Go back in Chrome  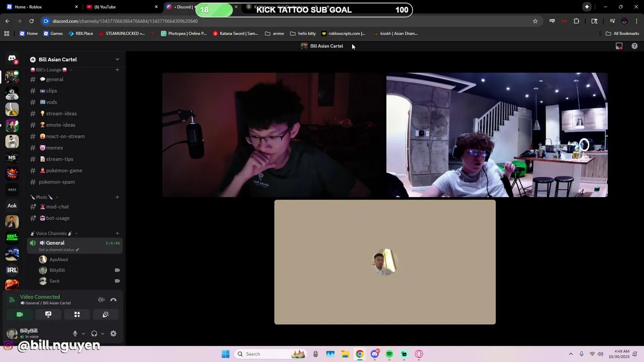[7, 21]
